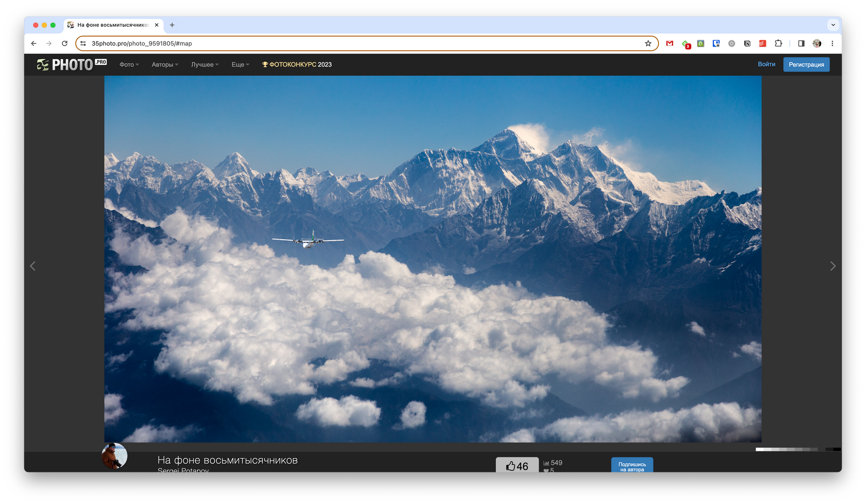Click the 35PHOTO.PRO site logo
866x504 pixels.
pos(71,64)
